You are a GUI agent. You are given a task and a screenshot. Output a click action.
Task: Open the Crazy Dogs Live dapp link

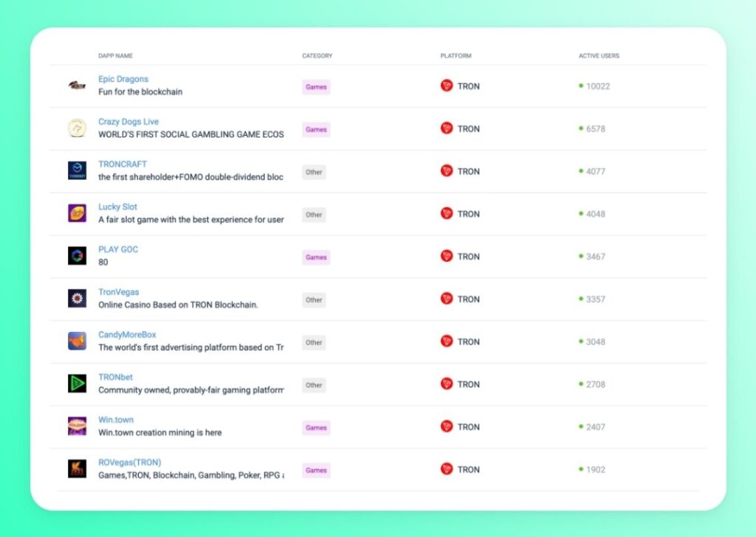pos(128,122)
